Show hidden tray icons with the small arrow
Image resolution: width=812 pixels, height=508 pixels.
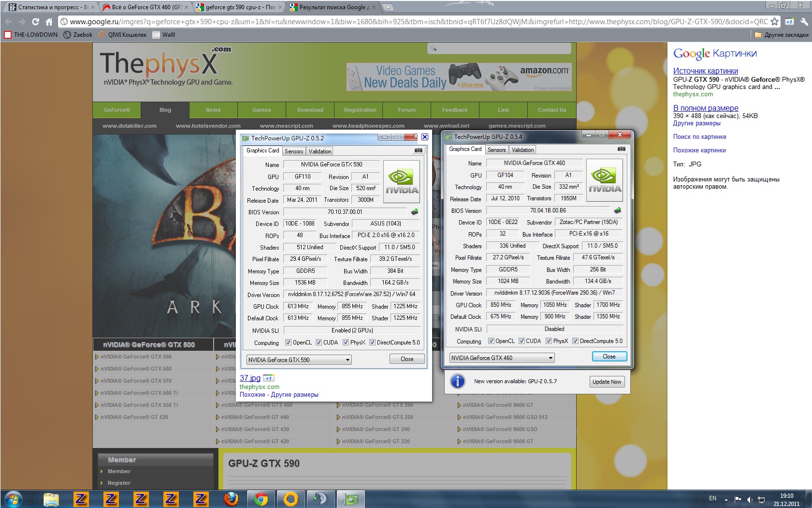[726, 499]
